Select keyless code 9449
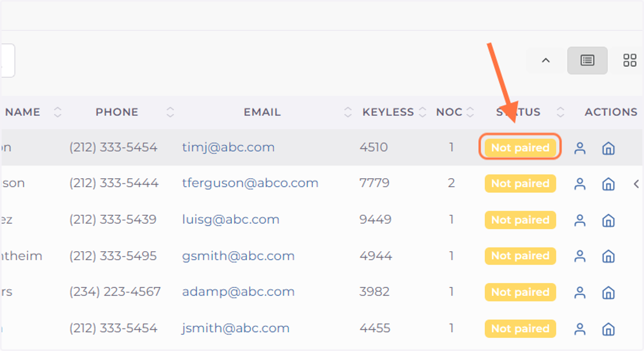644x351 pixels. 375,220
